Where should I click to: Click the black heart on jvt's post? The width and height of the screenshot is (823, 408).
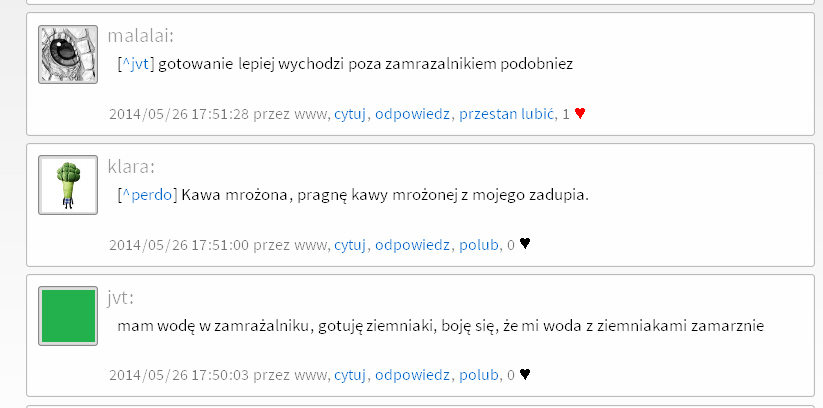coord(525,374)
